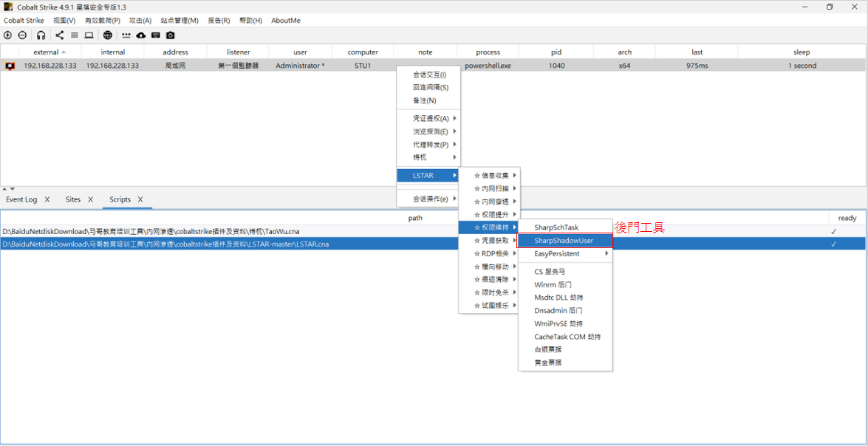Select WmiPrvSE 劫持 entry
Viewport: 868px width, 446px height.
[x=565, y=323]
